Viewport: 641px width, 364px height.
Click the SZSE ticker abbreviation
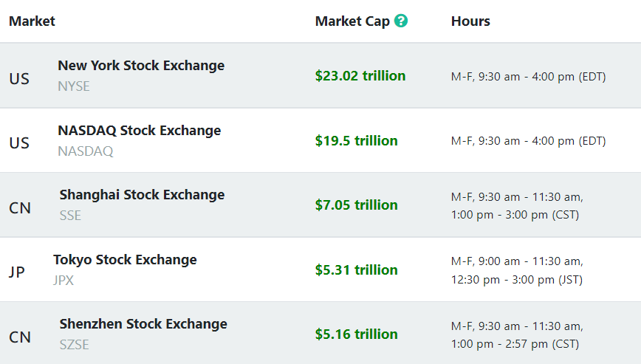pos(74,345)
